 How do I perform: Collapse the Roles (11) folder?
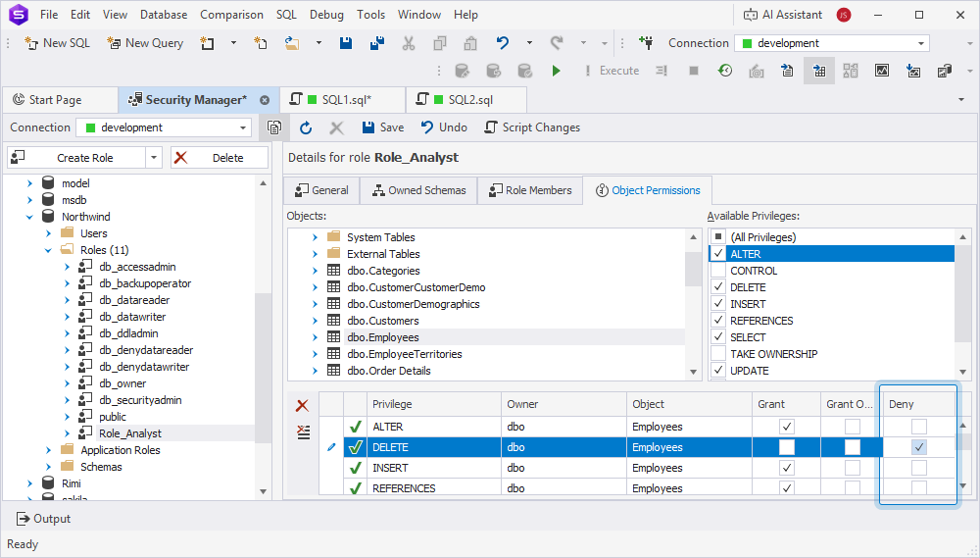pyautogui.click(x=48, y=250)
